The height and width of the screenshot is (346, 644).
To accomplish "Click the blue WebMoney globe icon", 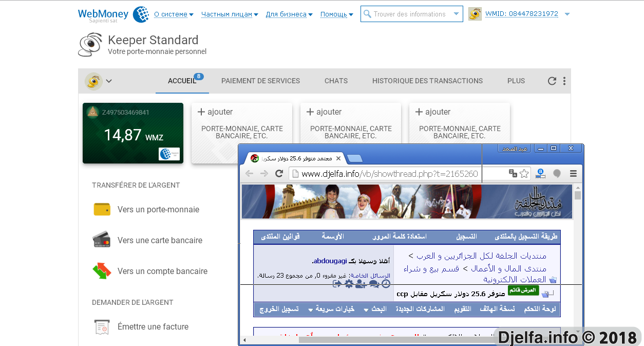I will 141,14.
